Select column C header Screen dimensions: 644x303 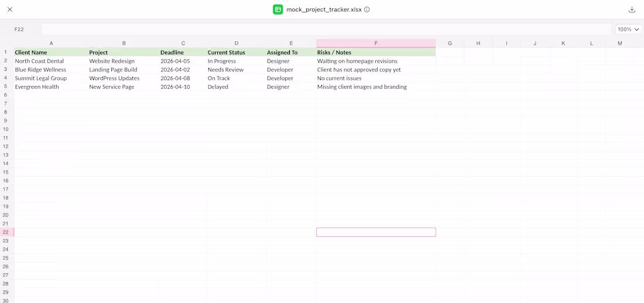point(183,43)
